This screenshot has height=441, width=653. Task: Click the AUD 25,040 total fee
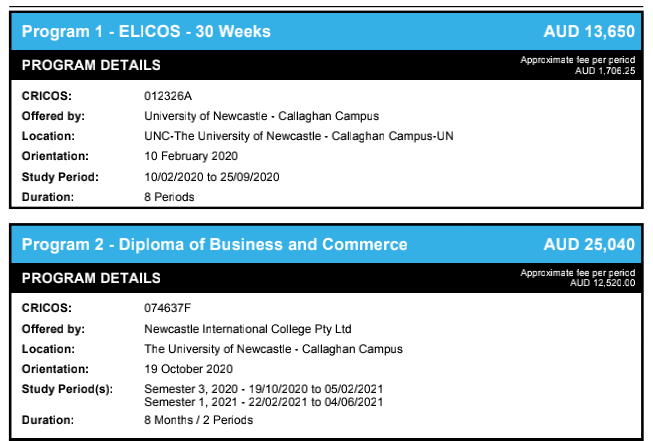(x=589, y=244)
